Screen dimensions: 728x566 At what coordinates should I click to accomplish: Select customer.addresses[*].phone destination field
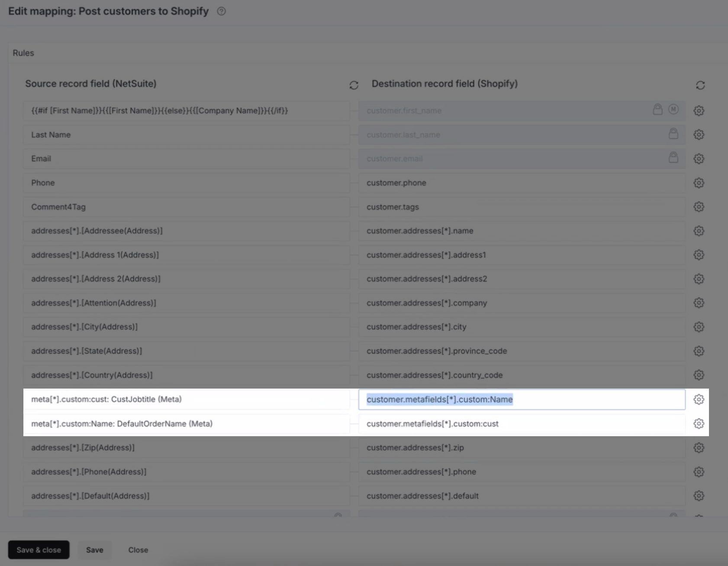pos(522,472)
